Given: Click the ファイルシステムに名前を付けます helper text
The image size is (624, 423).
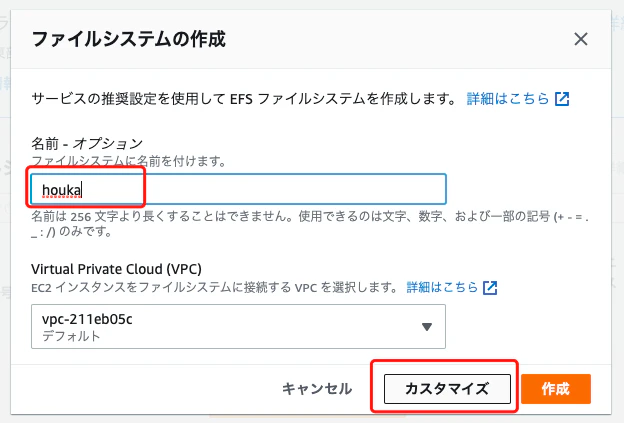Looking at the screenshot, I should (129, 161).
